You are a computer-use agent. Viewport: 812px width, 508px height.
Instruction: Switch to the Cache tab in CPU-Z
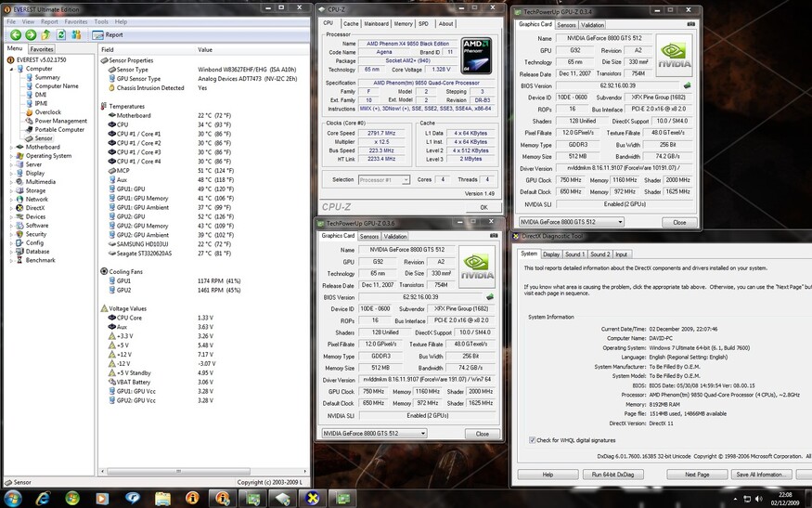[x=351, y=24]
